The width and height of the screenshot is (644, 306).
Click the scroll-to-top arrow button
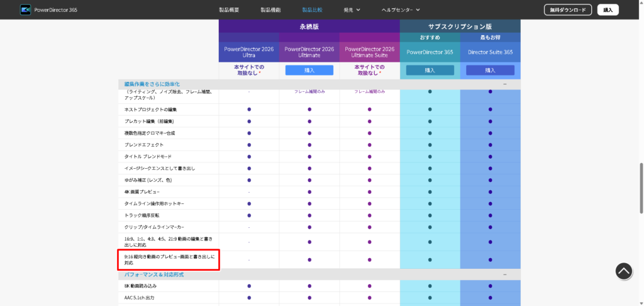(x=623, y=271)
